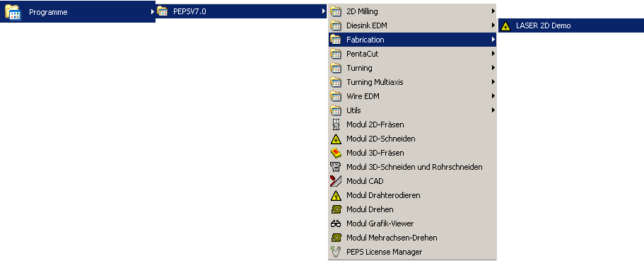The height and width of the screenshot is (261, 644).
Task: Click the LASER 2D Demo laser icon
Action: [506, 25]
